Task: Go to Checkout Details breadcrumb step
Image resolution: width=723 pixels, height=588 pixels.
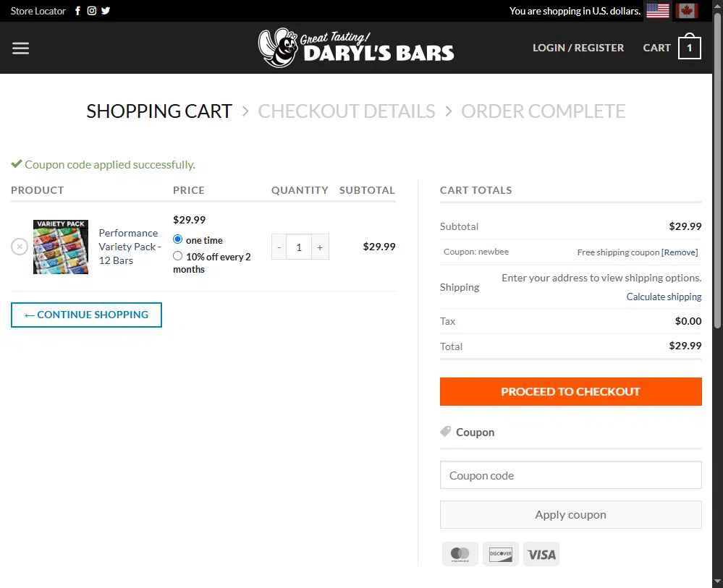Action: click(346, 111)
